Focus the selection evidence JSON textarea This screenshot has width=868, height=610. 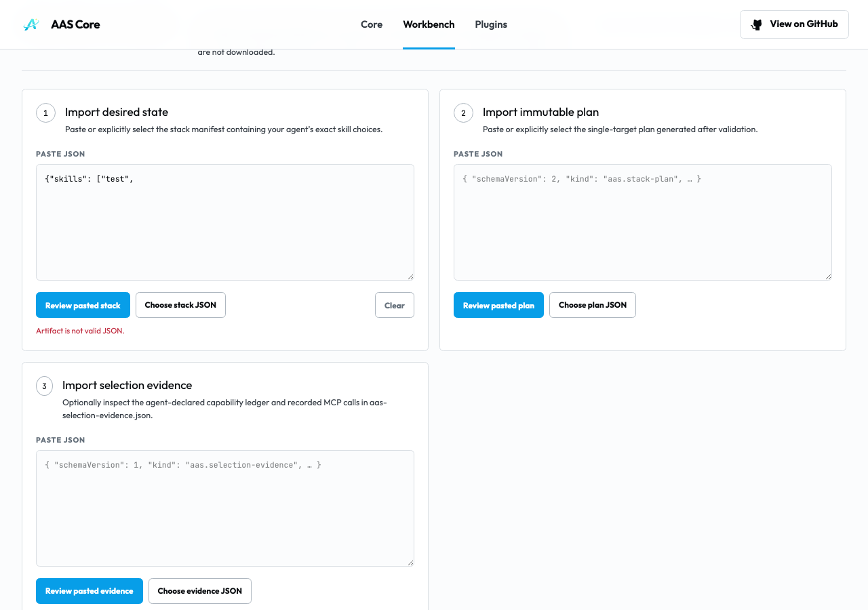(225, 508)
